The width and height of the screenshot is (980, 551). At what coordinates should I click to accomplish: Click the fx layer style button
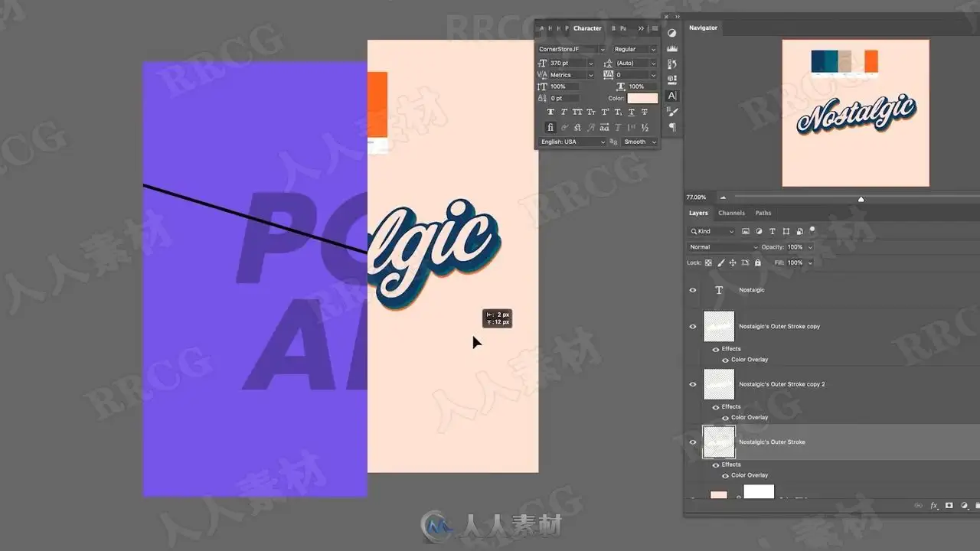tap(934, 506)
